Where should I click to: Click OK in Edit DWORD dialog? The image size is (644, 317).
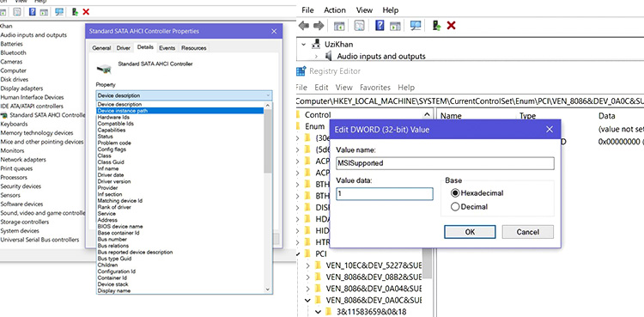click(x=470, y=232)
